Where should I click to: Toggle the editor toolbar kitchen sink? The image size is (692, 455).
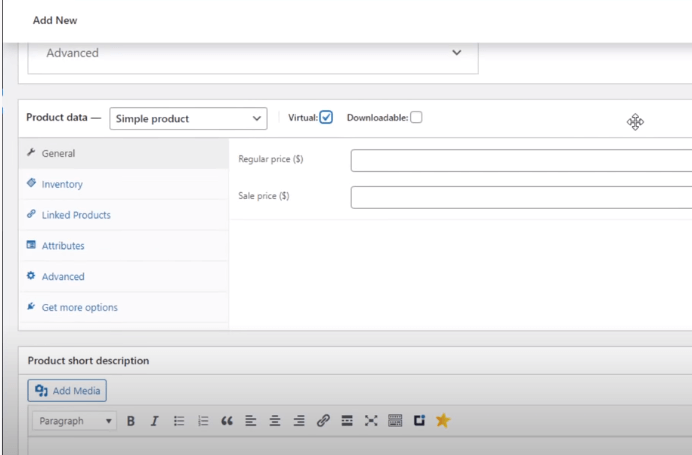[395, 421]
